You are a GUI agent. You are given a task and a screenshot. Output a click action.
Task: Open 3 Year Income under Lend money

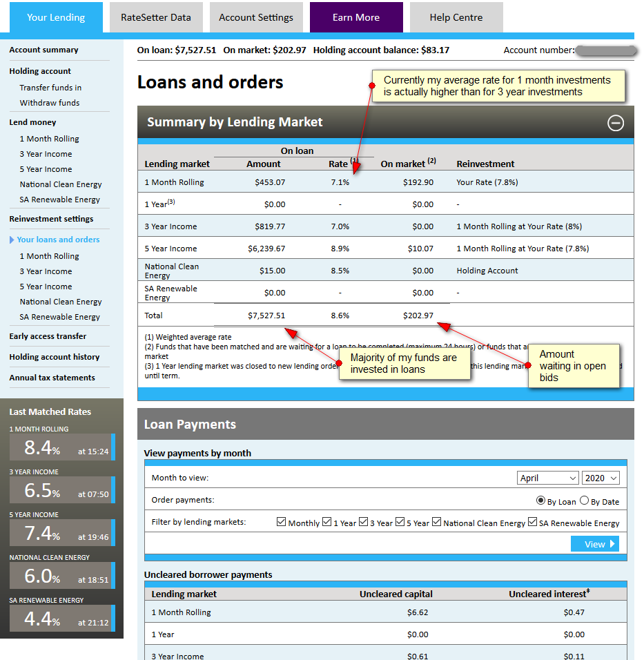(x=46, y=154)
